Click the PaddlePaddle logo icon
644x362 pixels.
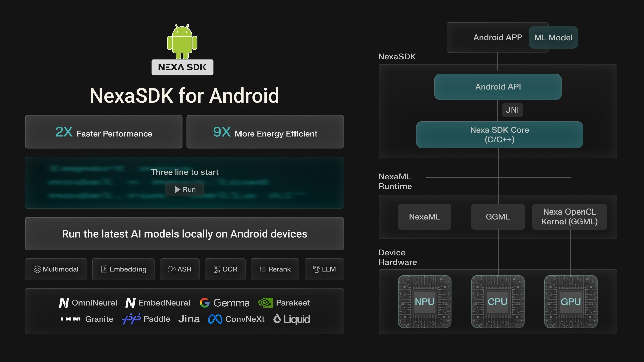point(131,319)
